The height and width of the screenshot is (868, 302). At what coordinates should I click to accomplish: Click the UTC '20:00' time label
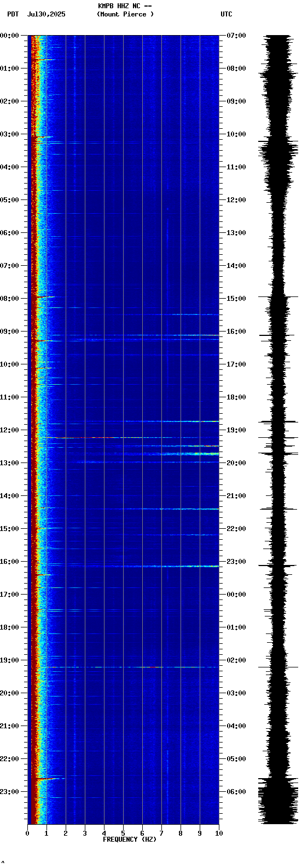pyautogui.click(x=236, y=463)
